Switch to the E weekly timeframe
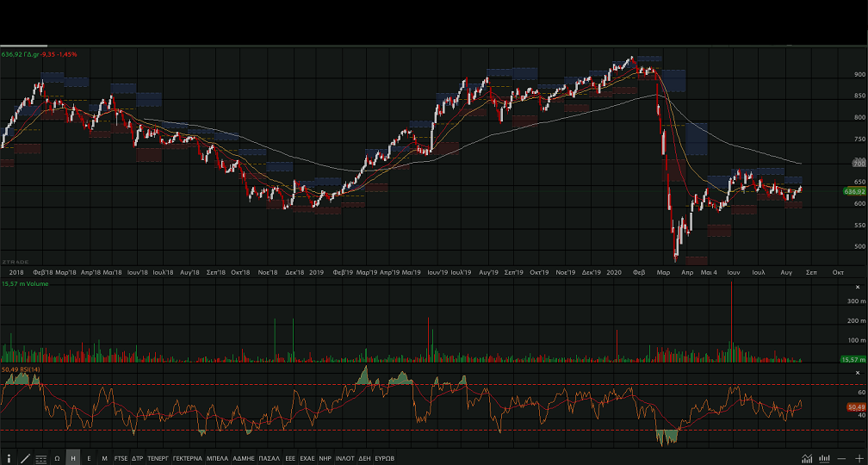 [89, 458]
